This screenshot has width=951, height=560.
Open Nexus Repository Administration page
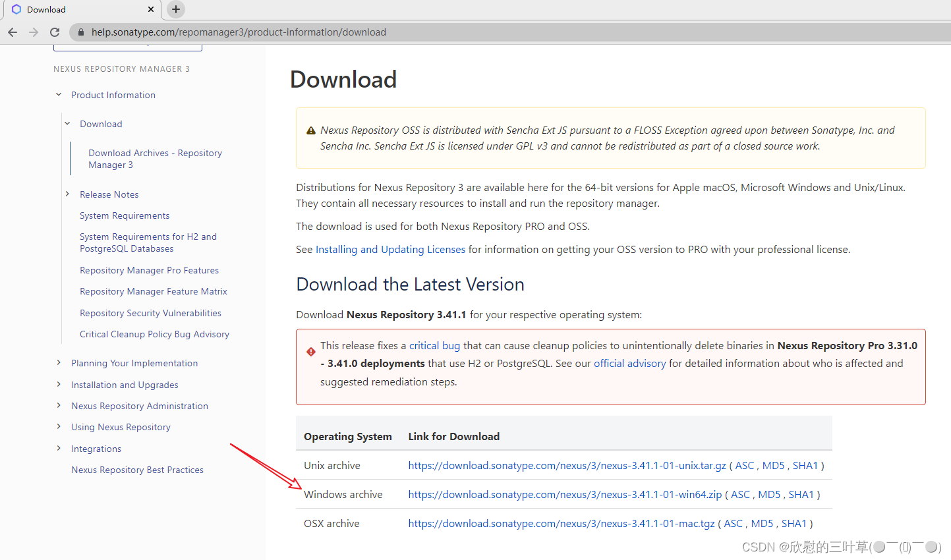(x=140, y=406)
